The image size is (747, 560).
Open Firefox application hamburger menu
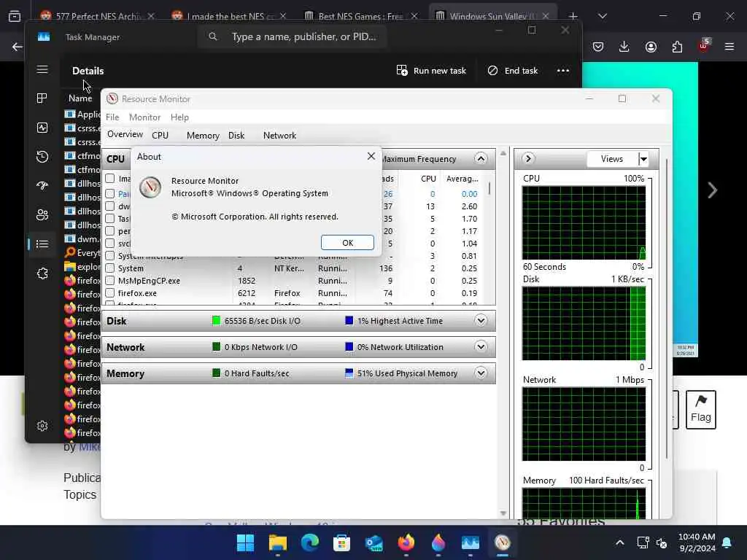(729, 47)
